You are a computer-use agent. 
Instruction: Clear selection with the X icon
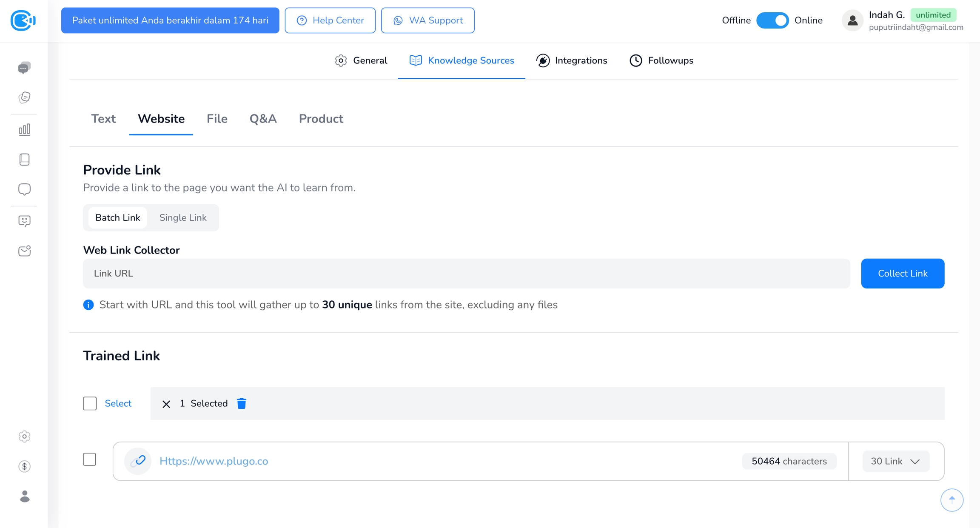point(166,404)
